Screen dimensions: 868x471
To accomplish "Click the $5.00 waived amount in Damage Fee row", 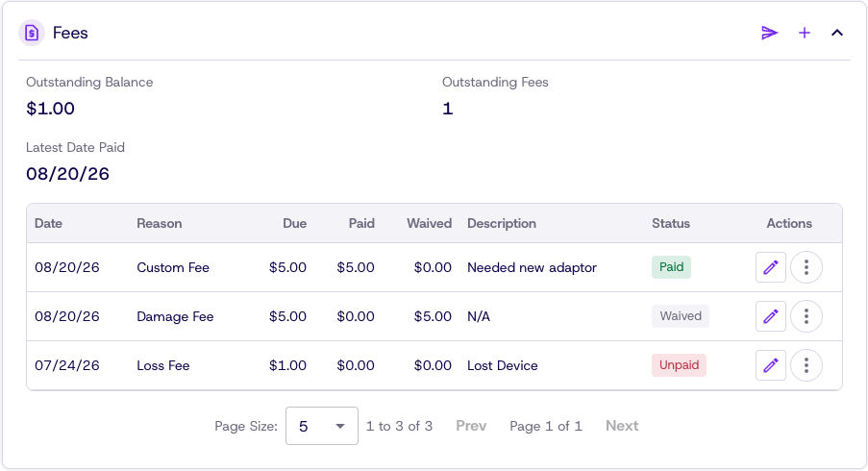I will 433,316.
